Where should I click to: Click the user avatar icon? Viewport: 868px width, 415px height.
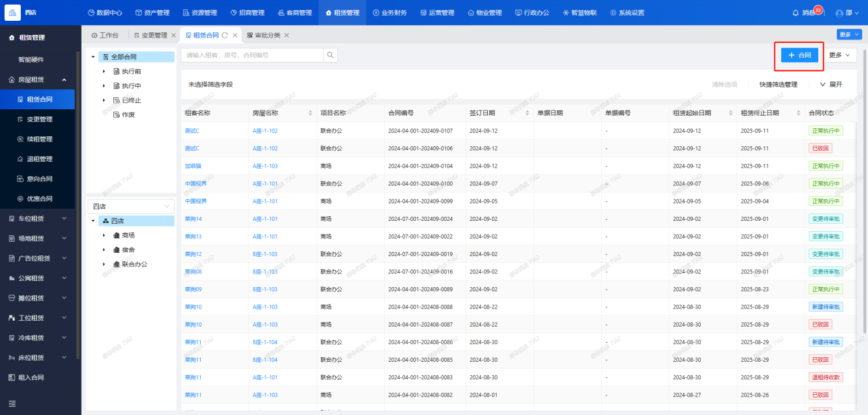click(x=840, y=13)
